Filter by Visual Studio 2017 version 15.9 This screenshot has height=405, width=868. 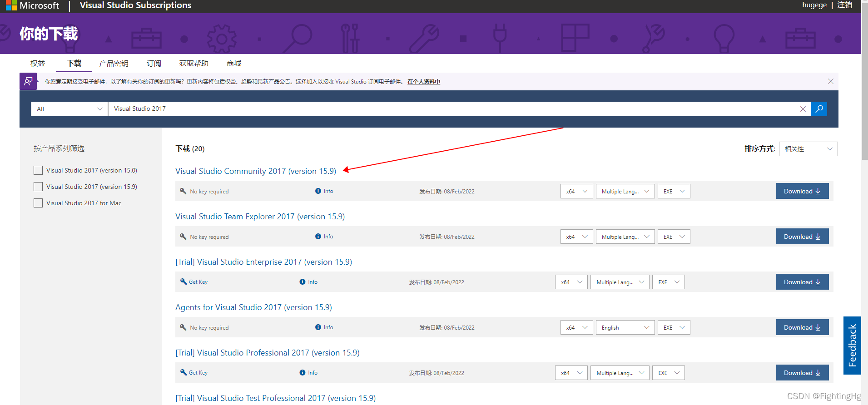coord(38,187)
